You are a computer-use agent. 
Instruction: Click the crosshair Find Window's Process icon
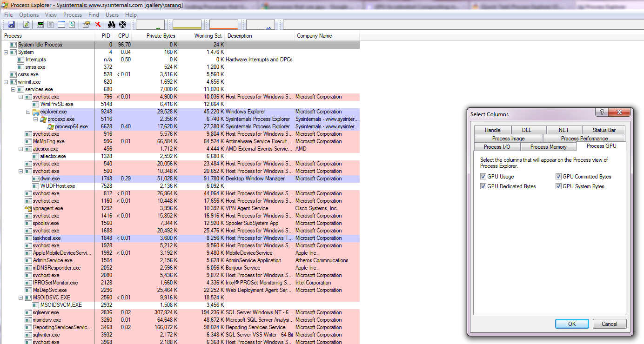pos(123,25)
